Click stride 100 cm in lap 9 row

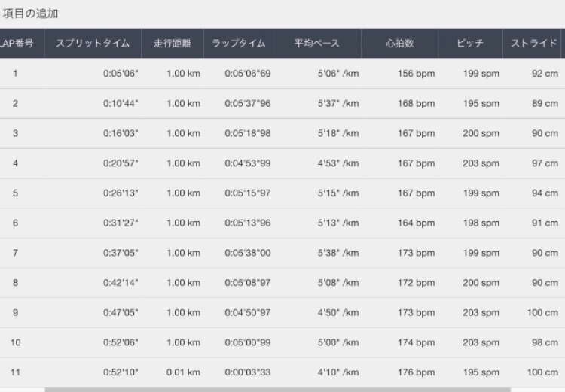542,312
